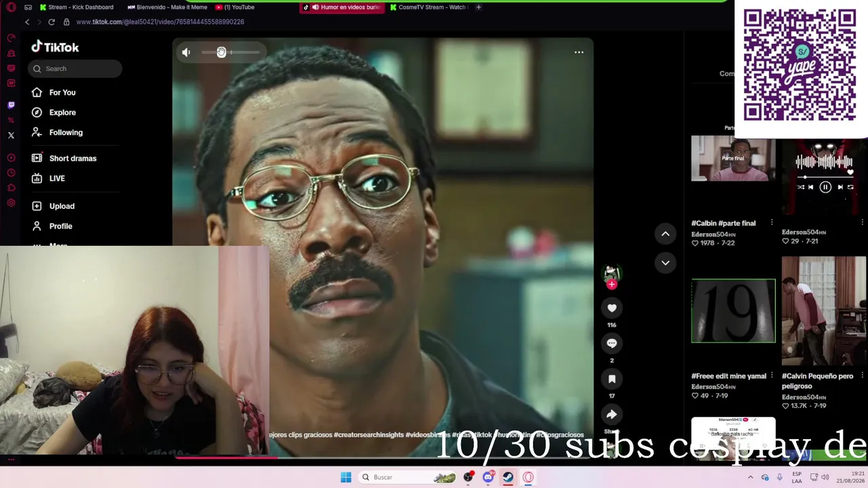
Task: Share the video with the arrow icon
Action: point(612,414)
